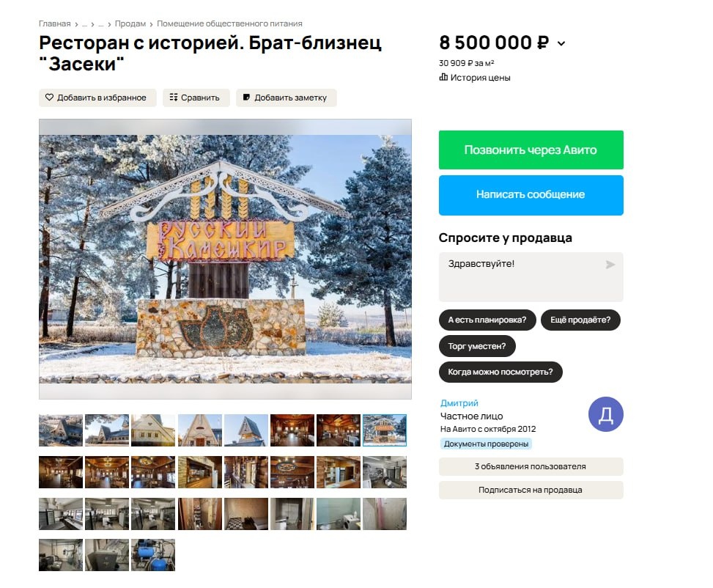
Task: Choose 'Торг уместен?' quick question chip
Action: [x=477, y=346]
